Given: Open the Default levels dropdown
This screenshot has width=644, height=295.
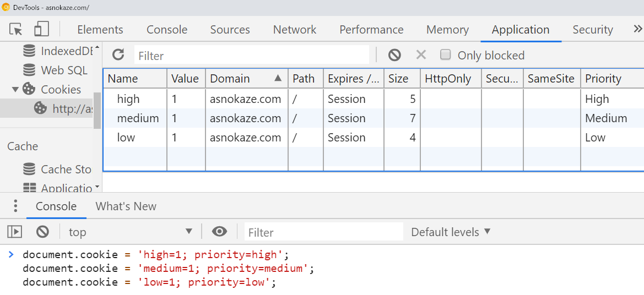Looking at the screenshot, I should [x=451, y=232].
